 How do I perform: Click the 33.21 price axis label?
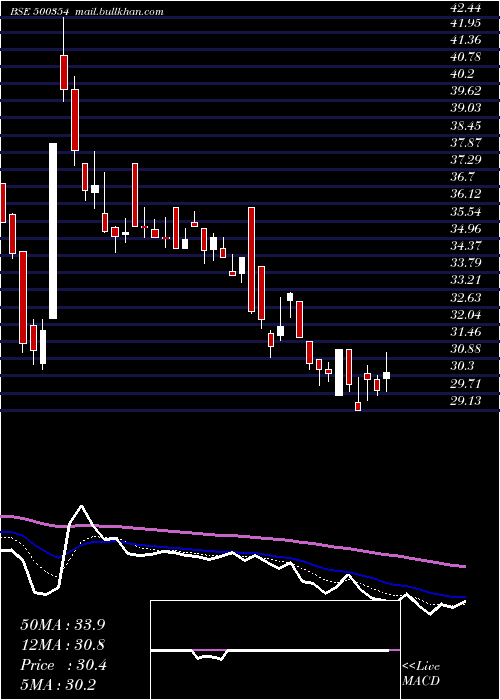pyautogui.click(x=466, y=280)
